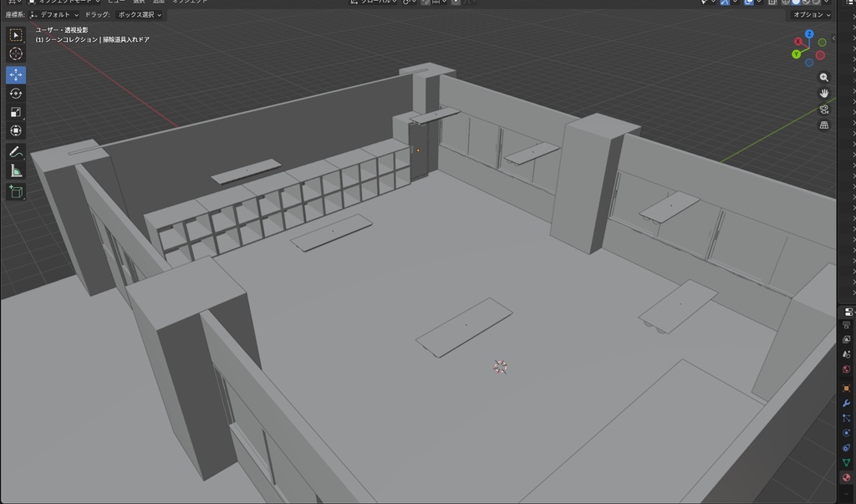Select the Select Box tool

pyautogui.click(x=16, y=35)
